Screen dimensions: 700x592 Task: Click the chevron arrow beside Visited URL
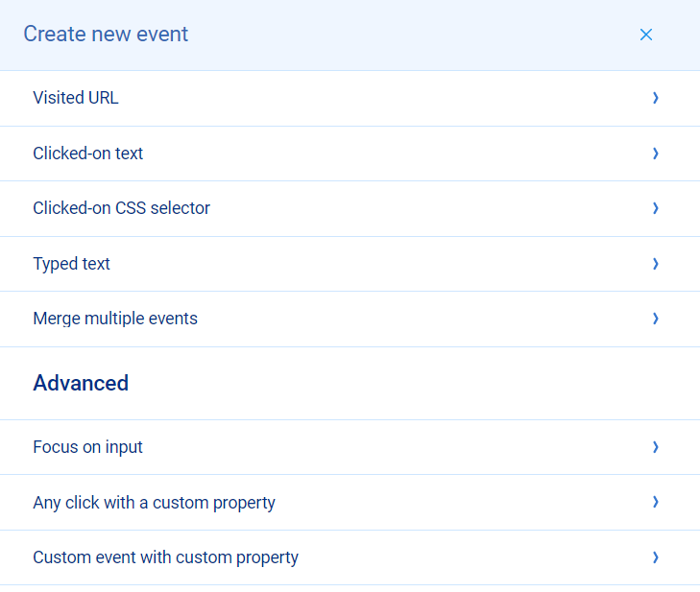(x=656, y=98)
